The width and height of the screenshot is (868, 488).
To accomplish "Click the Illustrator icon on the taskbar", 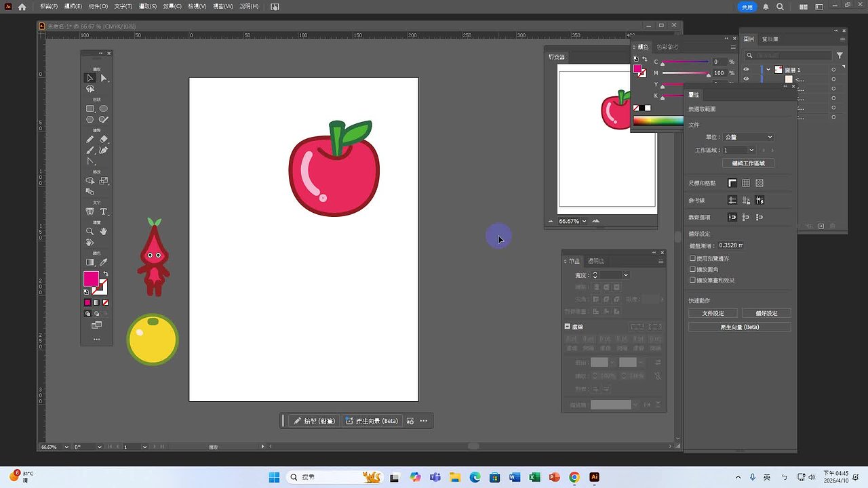I will click(x=594, y=476).
